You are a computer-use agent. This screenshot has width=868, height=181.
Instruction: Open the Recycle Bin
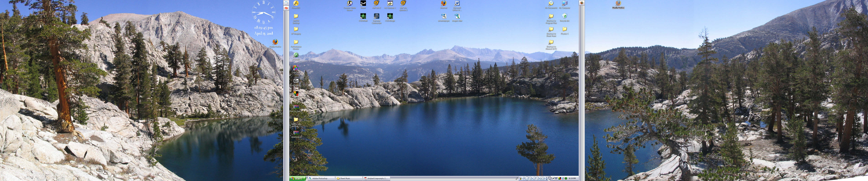click(x=564, y=17)
